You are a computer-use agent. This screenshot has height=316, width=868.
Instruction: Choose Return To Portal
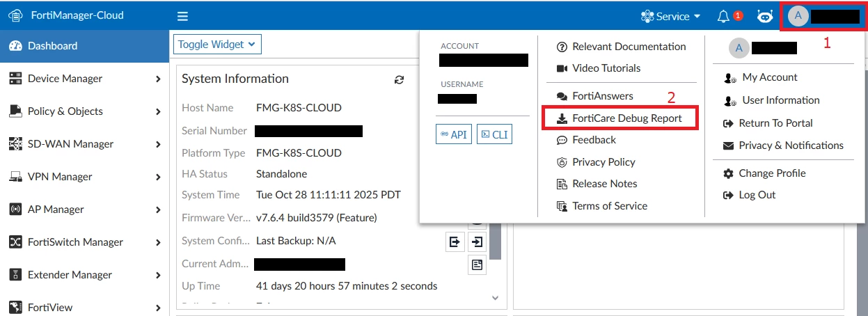tap(768, 123)
